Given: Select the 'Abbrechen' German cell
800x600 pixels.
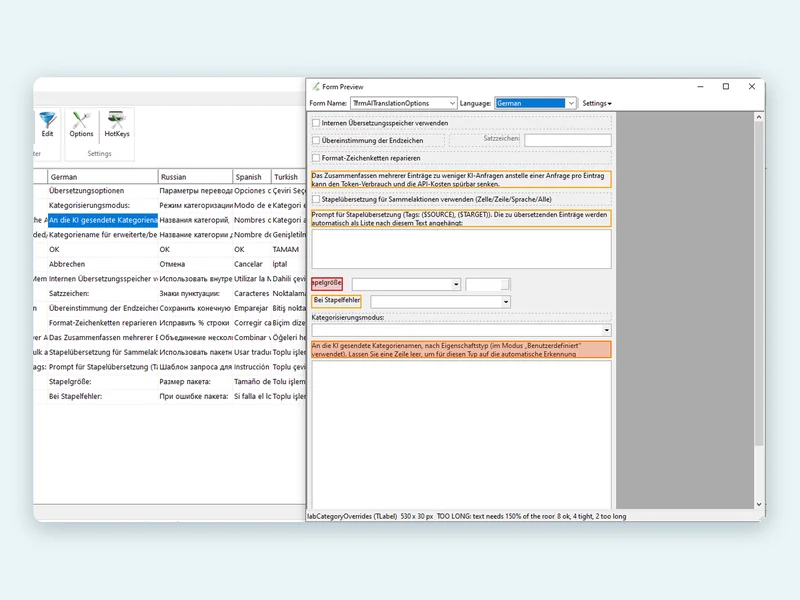Looking at the screenshot, I should pyautogui.click(x=103, y=264).
